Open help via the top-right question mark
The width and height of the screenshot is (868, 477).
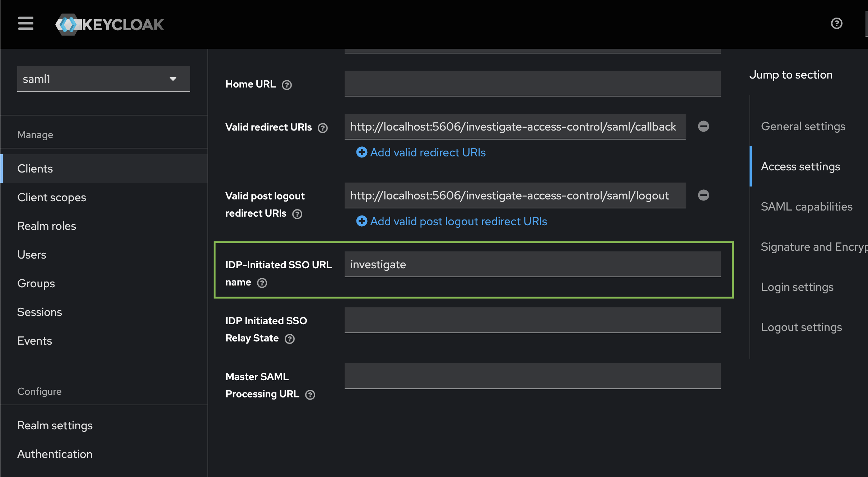(x=837, y=23)
